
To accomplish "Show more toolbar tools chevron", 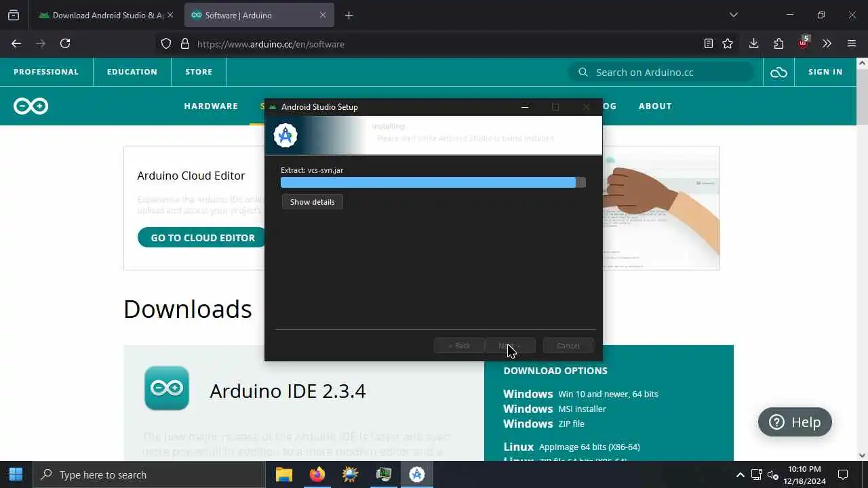I will point(827,43).
